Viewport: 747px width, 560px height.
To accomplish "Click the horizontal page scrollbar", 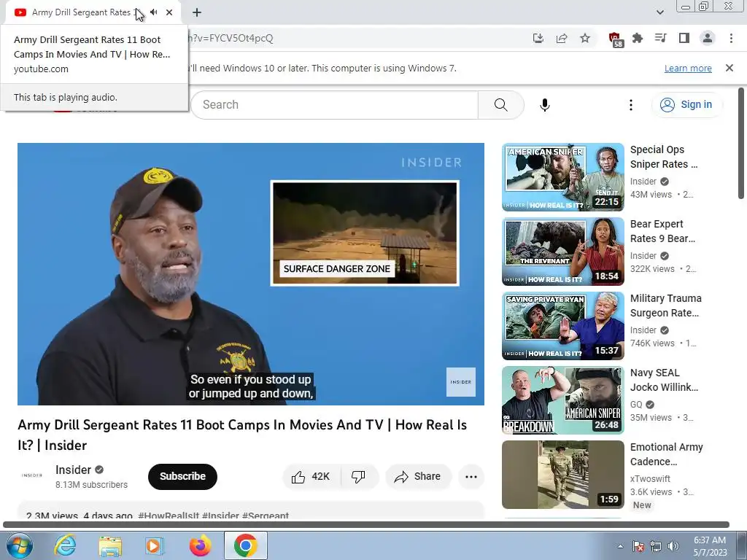I will point(366,525).
